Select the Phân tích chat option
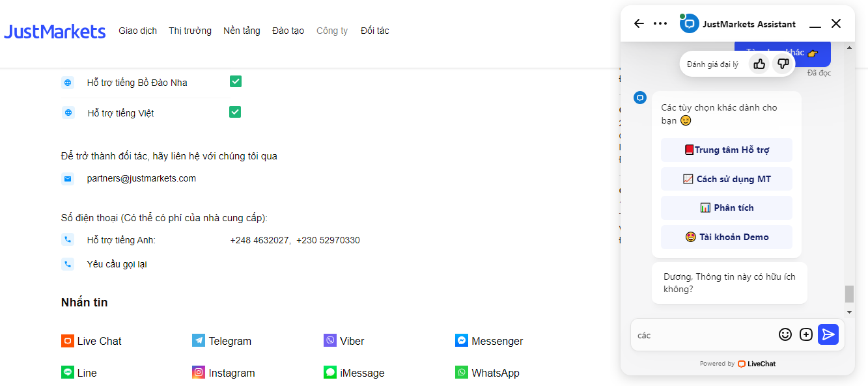This screenshot has height=391, width=868. click(727, 208)
